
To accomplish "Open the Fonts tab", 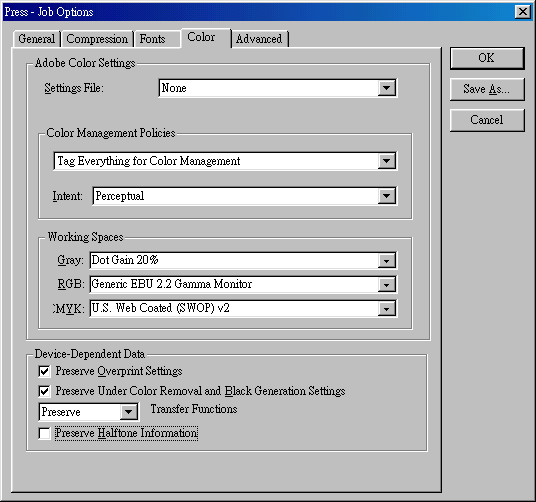I will click(x=152, y=39).
